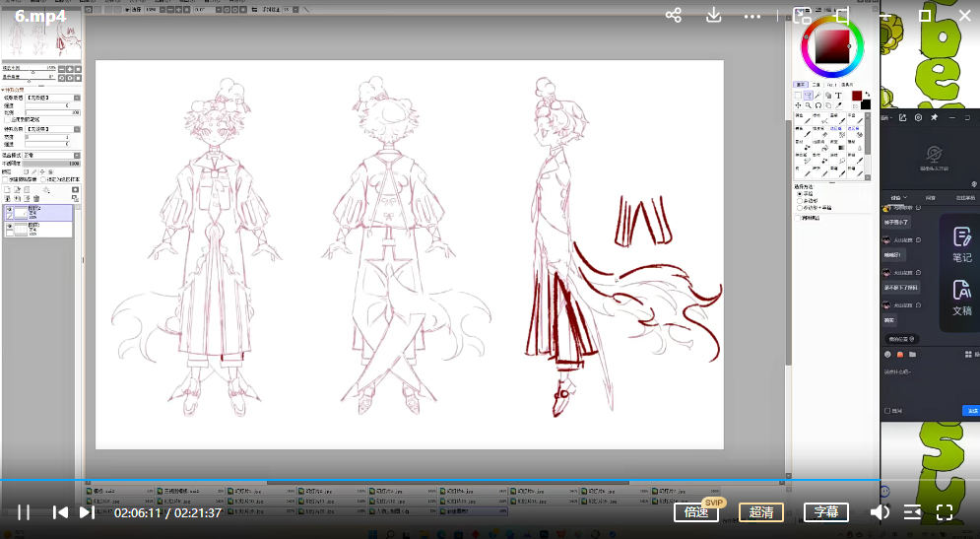Enter fullscreen mode for the video
980x539 pixels.
(945, 512)
